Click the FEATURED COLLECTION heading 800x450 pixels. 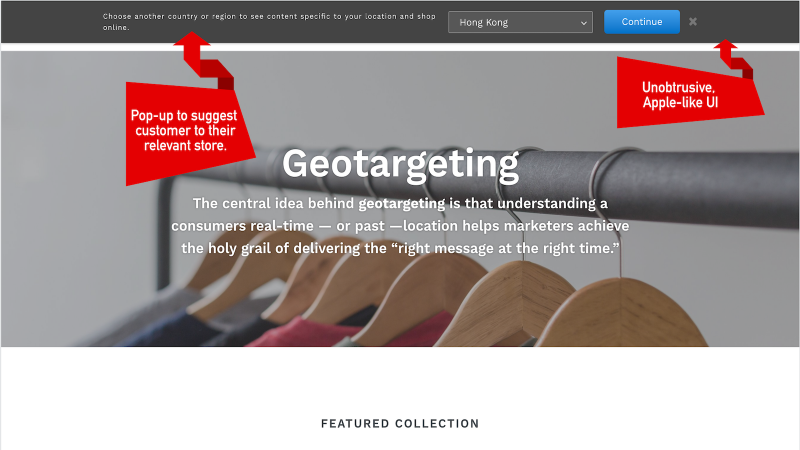coord(400,423)
